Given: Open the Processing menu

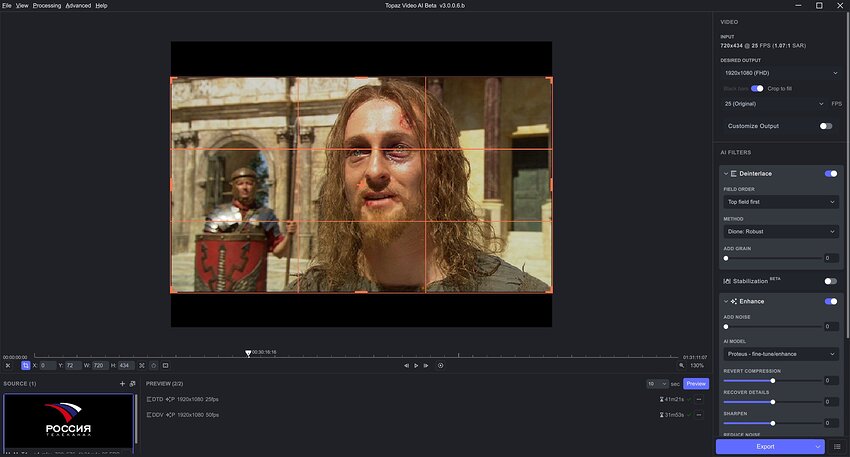Looking at the screenshot, I should point(47,5).
